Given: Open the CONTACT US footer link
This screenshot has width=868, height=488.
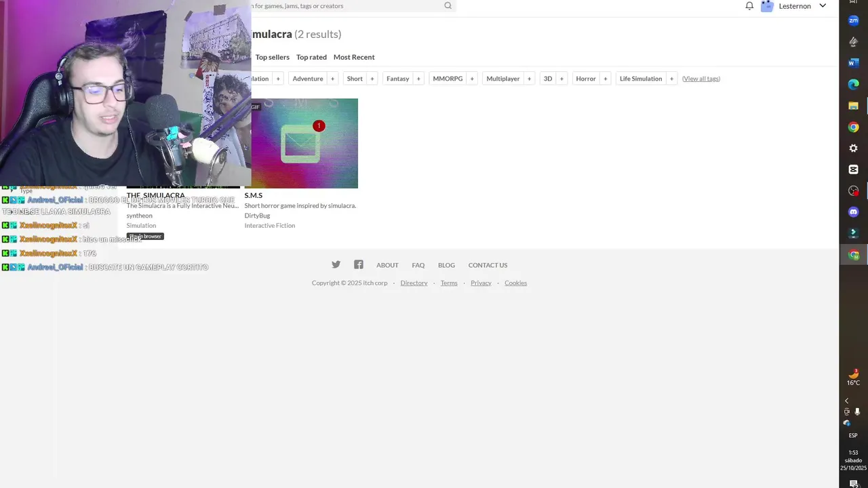Looking at the screenshot, I should pyautogui.click(x=488, y=265).
